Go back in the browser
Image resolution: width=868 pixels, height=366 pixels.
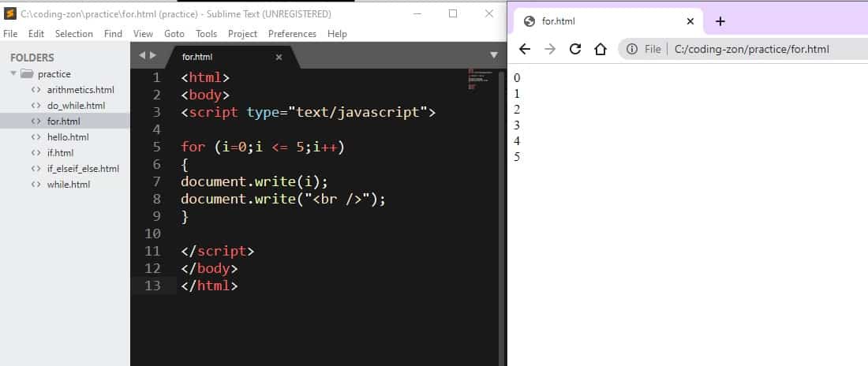click(x=524, y=49)
